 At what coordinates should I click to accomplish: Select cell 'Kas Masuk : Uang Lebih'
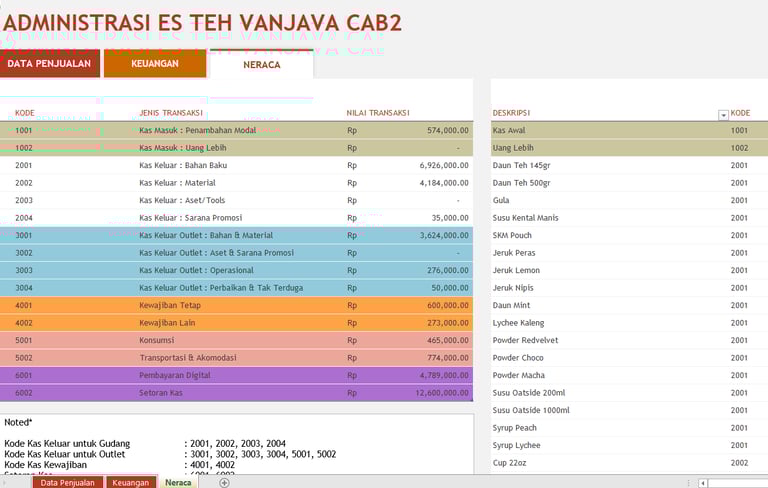tap(183, 148)
